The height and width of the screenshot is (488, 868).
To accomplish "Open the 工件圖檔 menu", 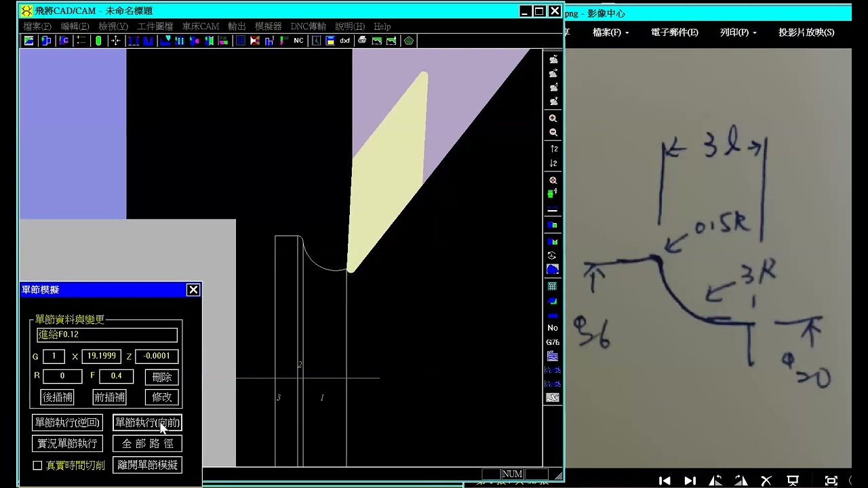I will [x=155, y=26].
